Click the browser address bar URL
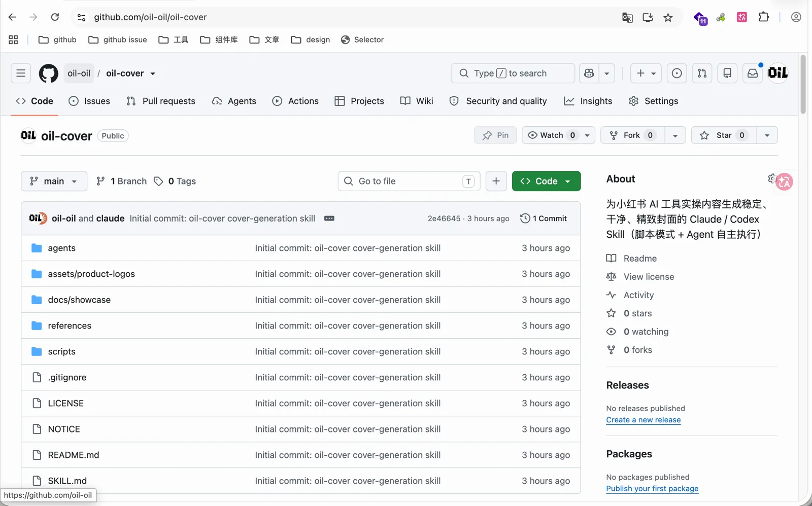The height and width of the screenshot is (506, 812). pyautogui.click(x=150, y=17)
